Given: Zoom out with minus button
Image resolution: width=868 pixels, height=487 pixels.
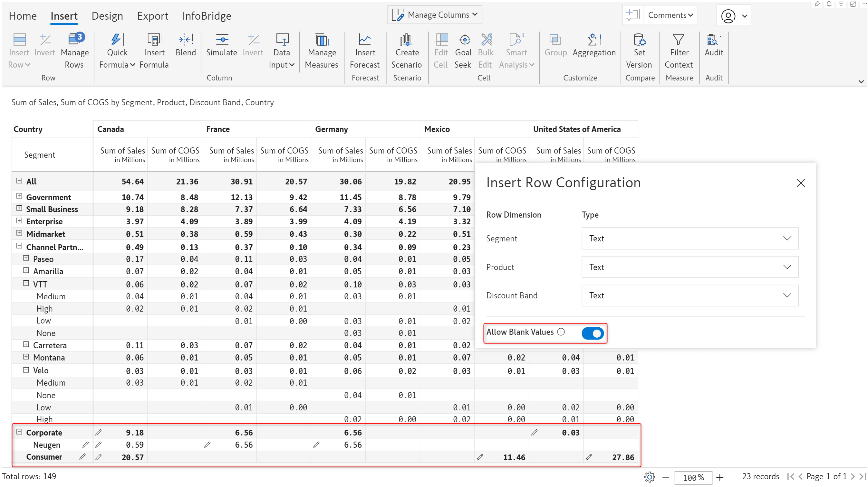Looking at the screenshot, I should coord(665,477).
